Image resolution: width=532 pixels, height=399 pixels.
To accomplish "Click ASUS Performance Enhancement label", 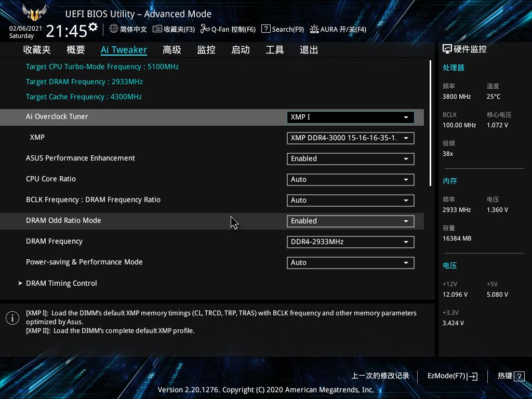I will tap(81, 158).
